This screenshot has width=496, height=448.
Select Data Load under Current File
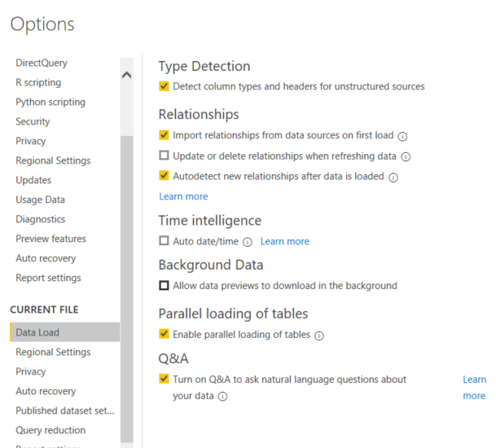[65, 332]
